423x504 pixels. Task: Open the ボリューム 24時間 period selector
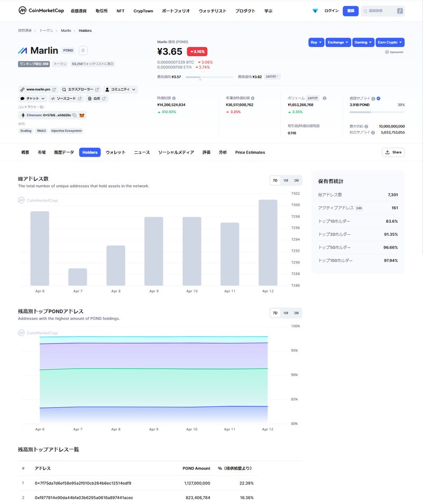[312, 98]
